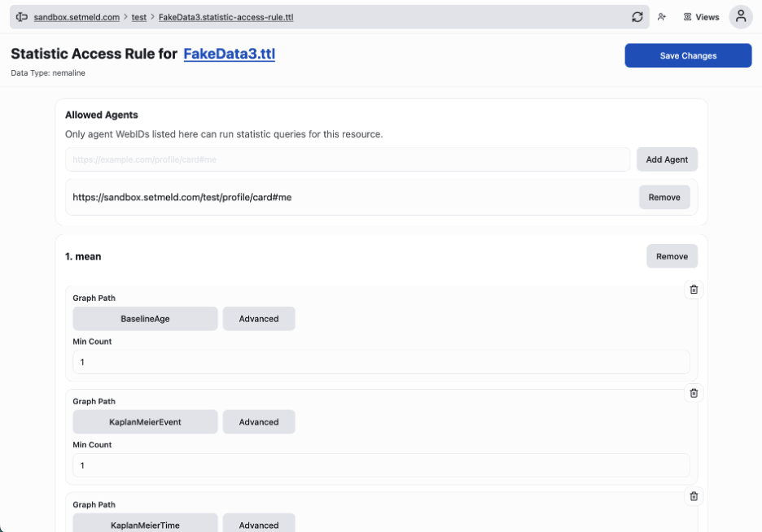Open Advanced options for KaplanMeierTime path
The image size is (762, 532).
pos(259,523)
